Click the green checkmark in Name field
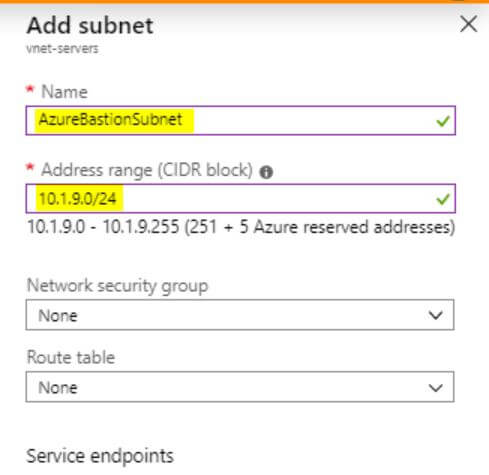This screenshot has height=475, width=489. [443, 121]
